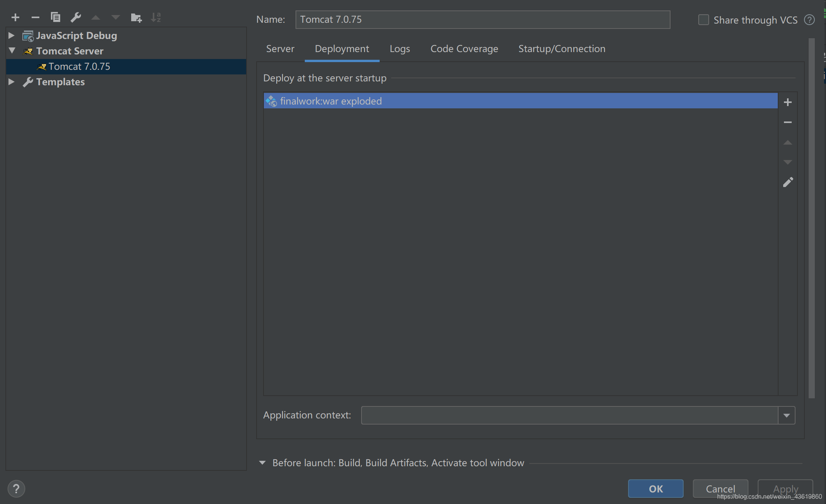Screen dimensions: 826x504
Task: Click the Before launch section label
Action: [398, 463]
